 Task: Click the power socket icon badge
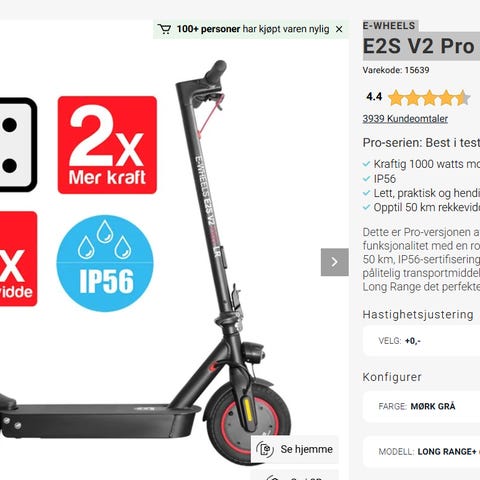[x=18, y=145]
